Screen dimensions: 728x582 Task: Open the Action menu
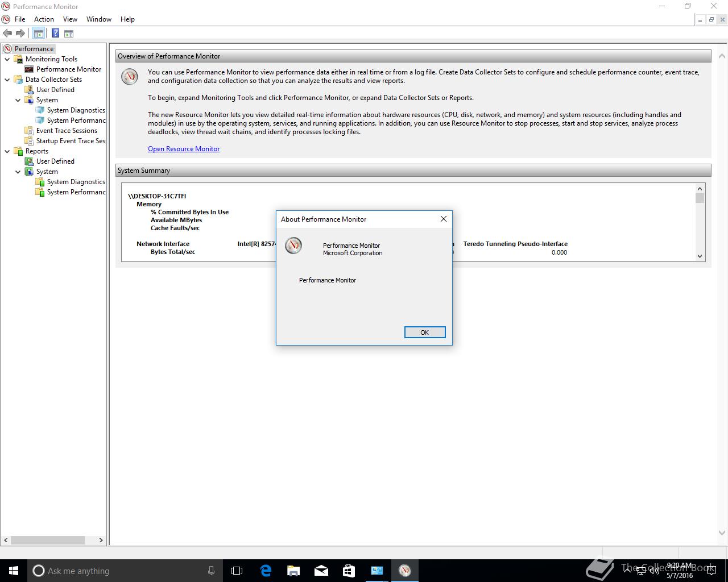[44, 19]
